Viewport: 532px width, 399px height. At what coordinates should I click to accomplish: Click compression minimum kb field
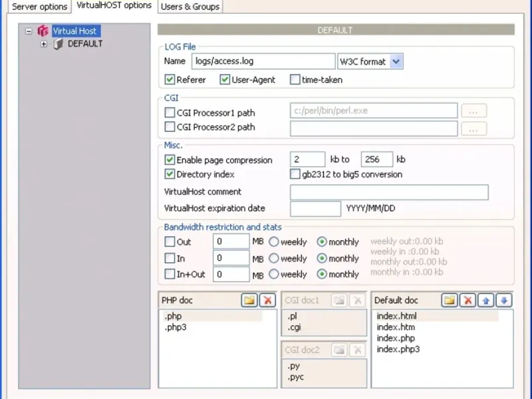point(307,160)
